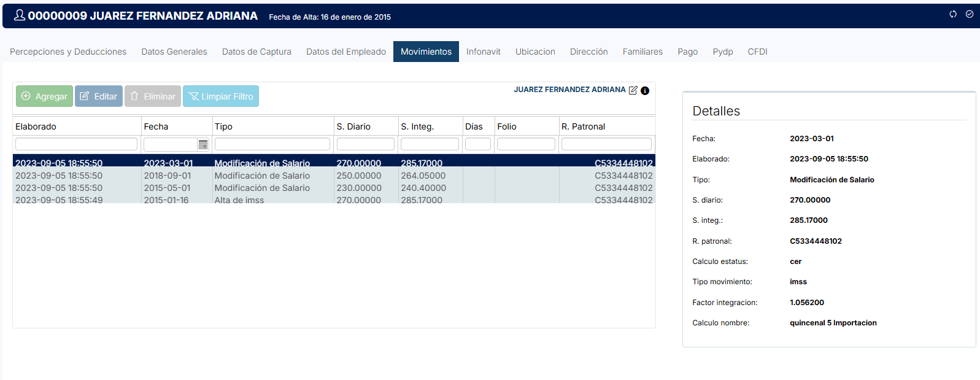The image size is (980, 380).
Task: Select the row dated 2018-09-01
Action: (167, 176)
